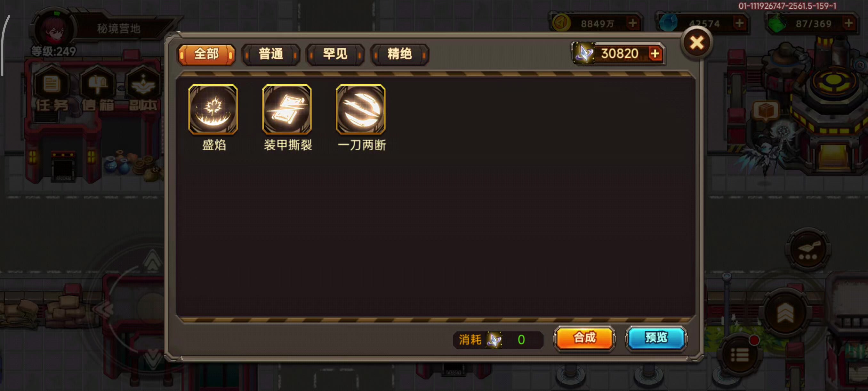Add gold coins with plus button
The image size is (868, 391).
(x=632, y=23)
